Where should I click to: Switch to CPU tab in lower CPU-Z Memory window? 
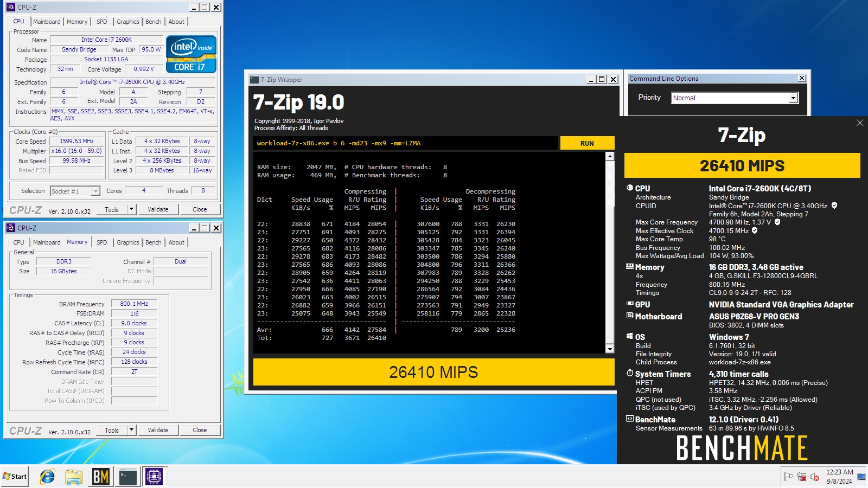18,242
